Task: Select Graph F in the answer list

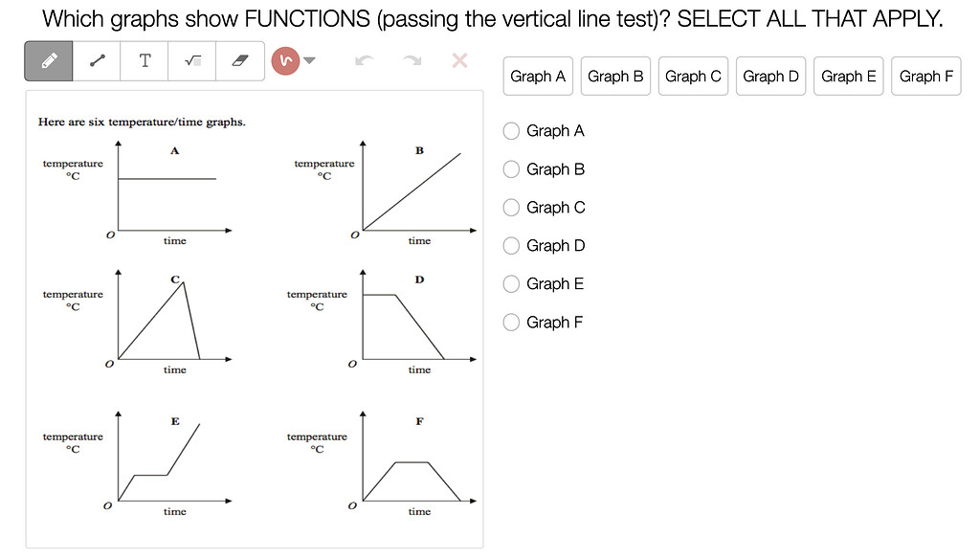Action: click(511, 322)
